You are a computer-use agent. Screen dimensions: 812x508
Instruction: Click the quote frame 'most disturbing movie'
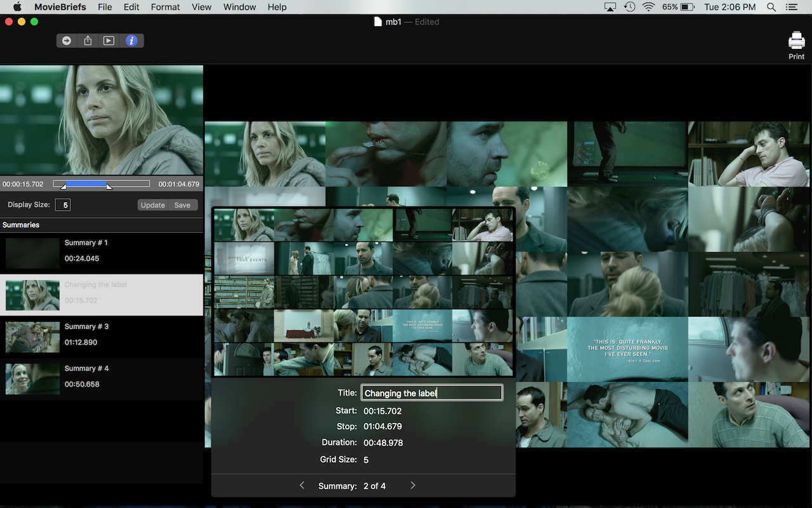(x=627, y=349)
